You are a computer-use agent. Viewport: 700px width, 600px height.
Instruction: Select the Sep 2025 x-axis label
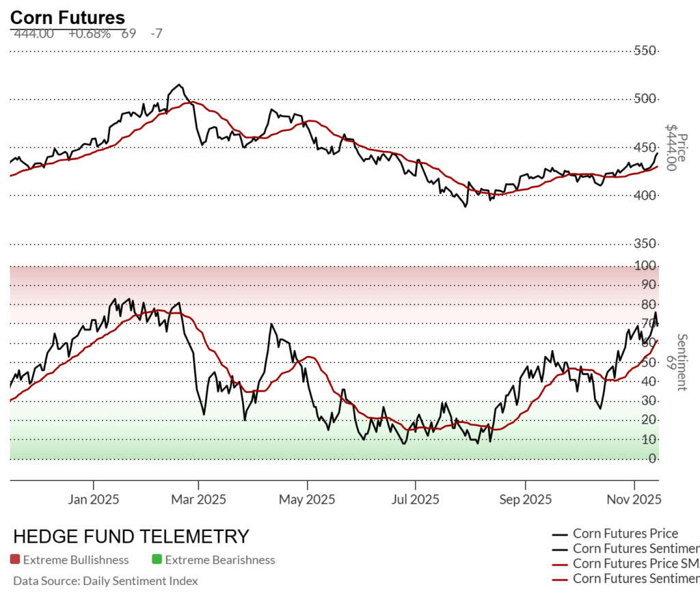[524, 500]
